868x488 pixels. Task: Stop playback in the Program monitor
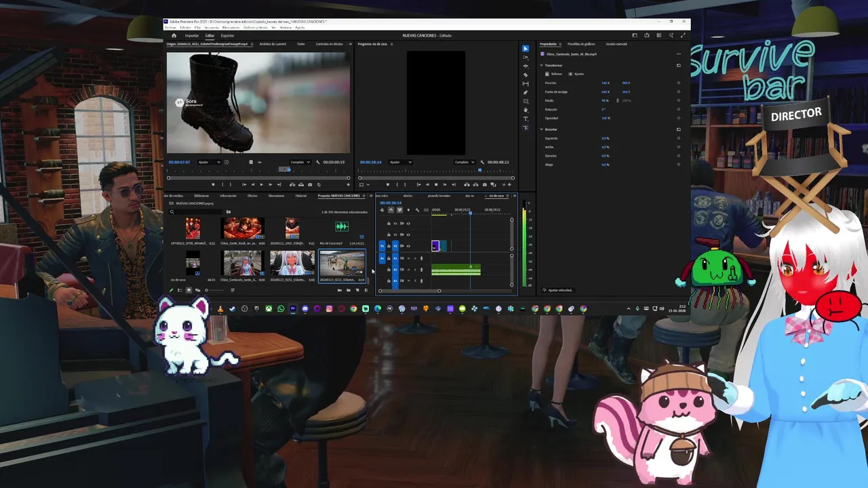pyautogui.click(x=436, y=184)
